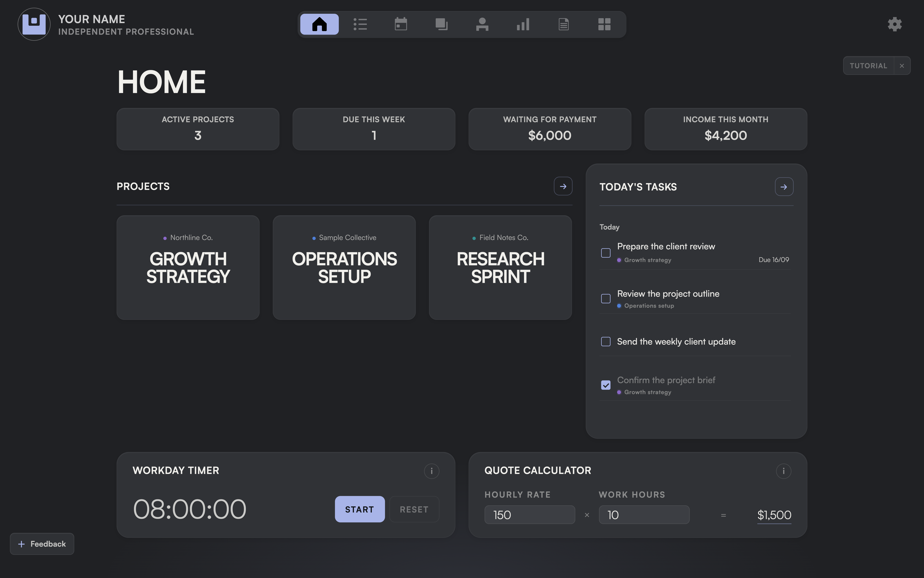Click Independent Professional subtitle

tap(126, 32)
